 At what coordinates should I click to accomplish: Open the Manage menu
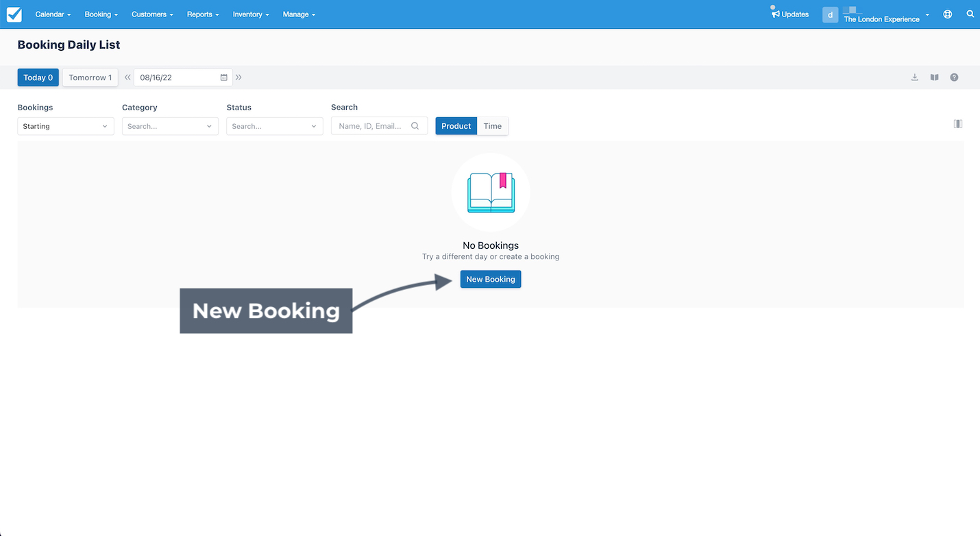pyautogui.click(x=299, y=14)
